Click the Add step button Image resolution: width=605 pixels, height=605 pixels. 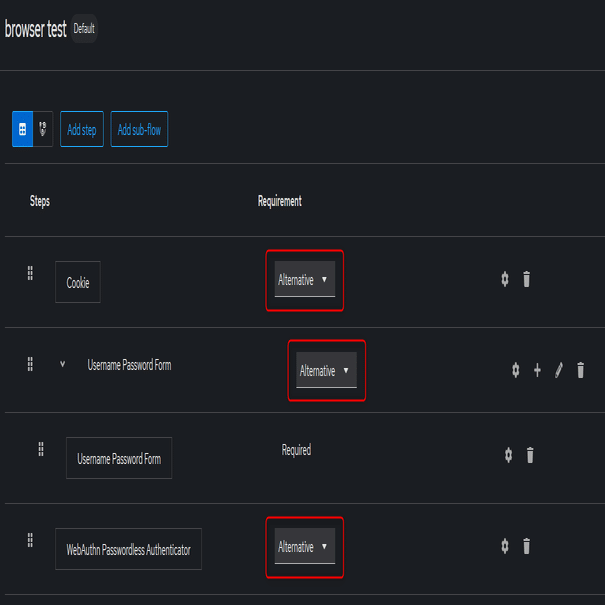[x=82, y=130]
